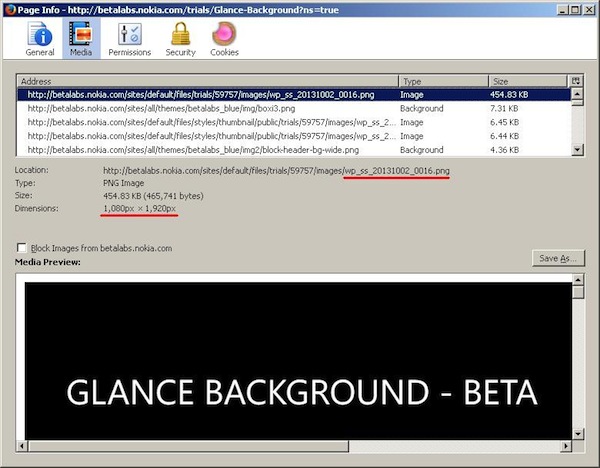Click media list scroll down arrow

[x=577, y=149]
